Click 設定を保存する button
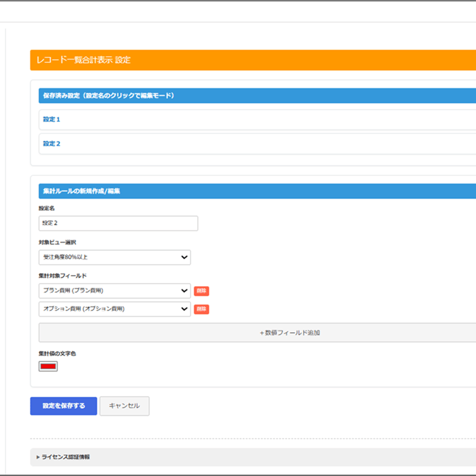The image size is (476, 476). pyautogui.click(x=64, y=406)
